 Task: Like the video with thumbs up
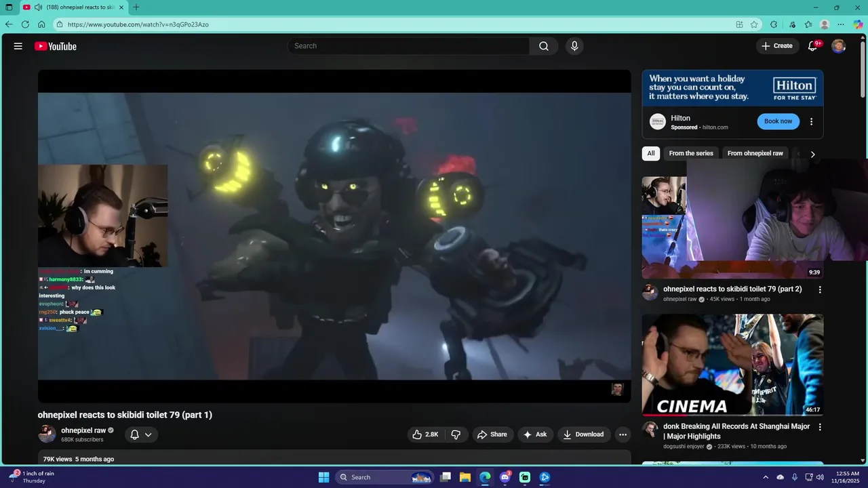pos(425,434)
